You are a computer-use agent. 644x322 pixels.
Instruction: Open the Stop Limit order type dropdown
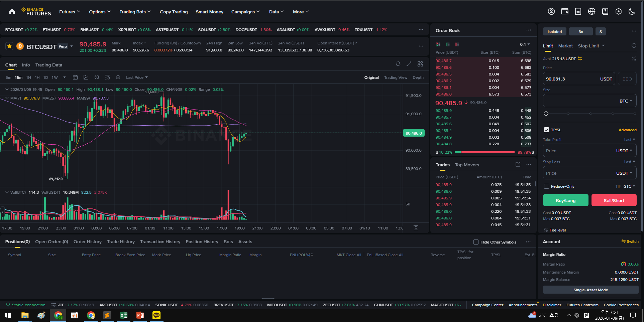pos(591,46)
